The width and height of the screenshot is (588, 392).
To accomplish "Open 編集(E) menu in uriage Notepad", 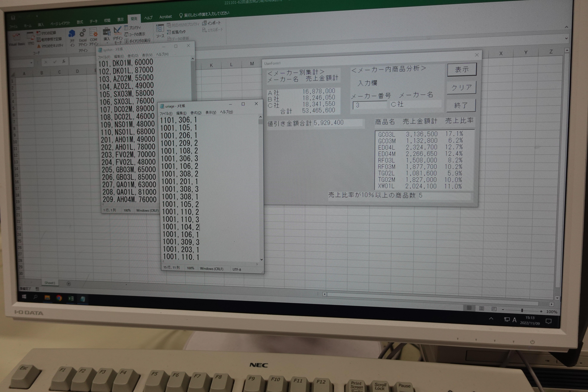I will click(x=181, y=113).
